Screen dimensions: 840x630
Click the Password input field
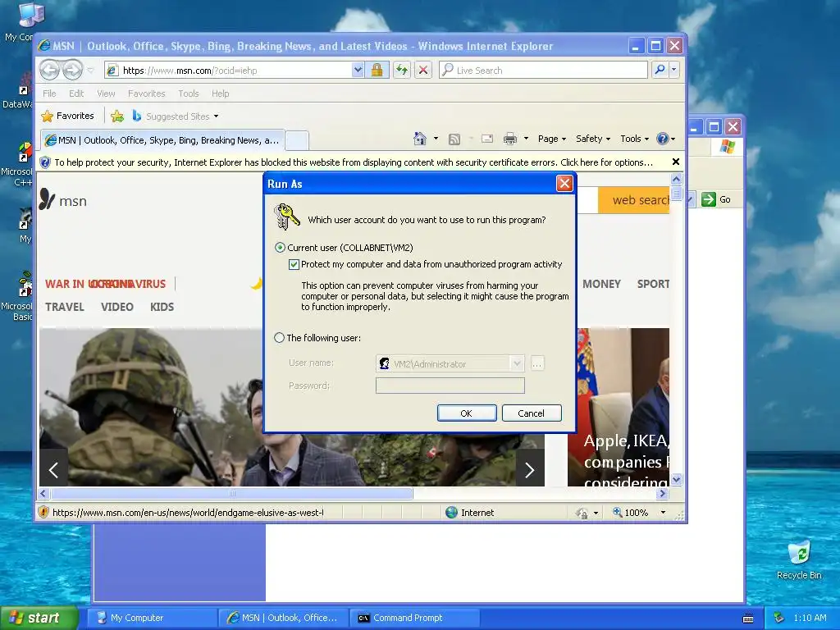click(x=450, y=386)
